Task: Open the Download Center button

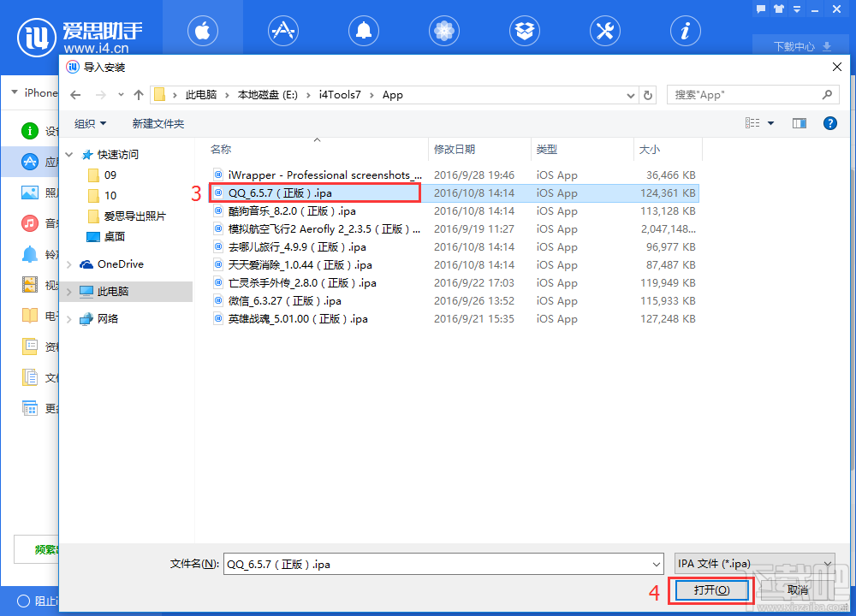Action: tap(802, 46)
